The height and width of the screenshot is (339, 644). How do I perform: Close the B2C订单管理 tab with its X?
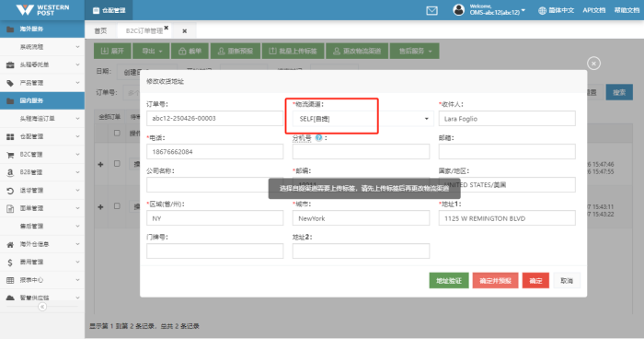pyautogui.click(x=167, y=28)
